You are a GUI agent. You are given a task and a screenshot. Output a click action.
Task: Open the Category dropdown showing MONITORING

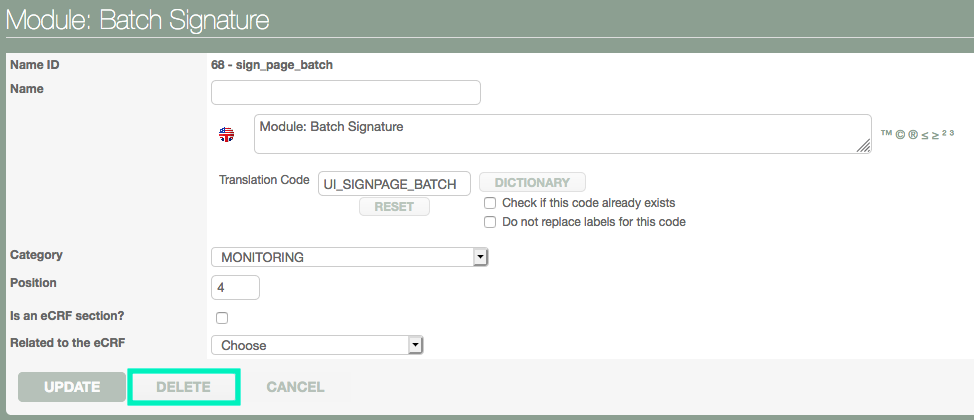pos(349,258)
